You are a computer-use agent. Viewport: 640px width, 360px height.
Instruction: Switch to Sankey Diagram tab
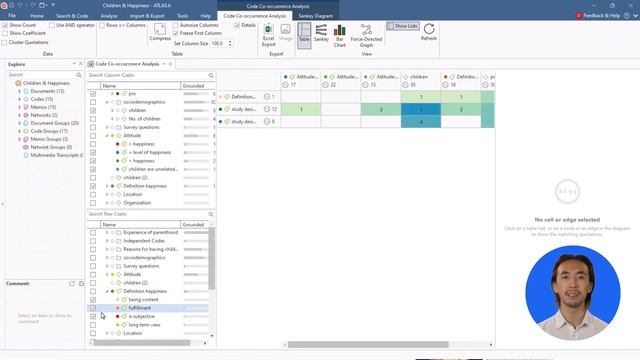pyautogui.click(x=316, y=16)
